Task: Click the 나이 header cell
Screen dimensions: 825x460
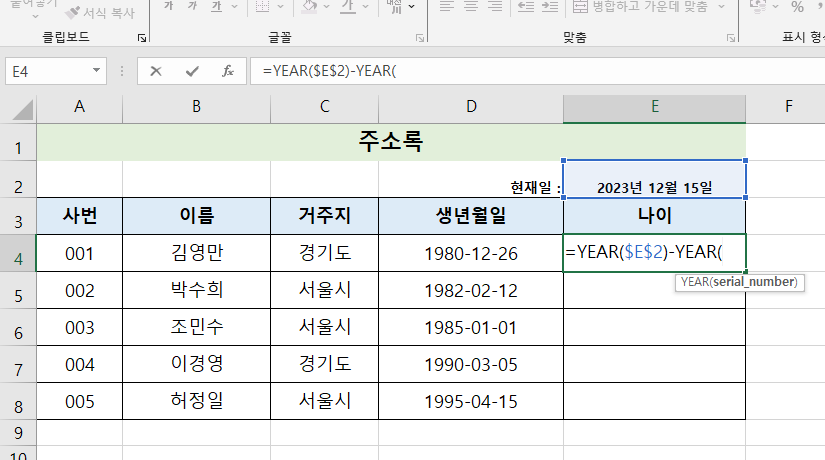Action: pyautogui.click(x=655, y=216)
